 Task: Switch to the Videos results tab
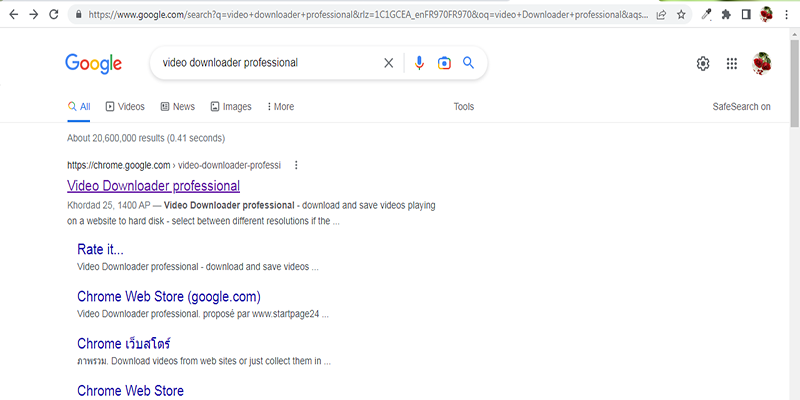click(125, 107)
